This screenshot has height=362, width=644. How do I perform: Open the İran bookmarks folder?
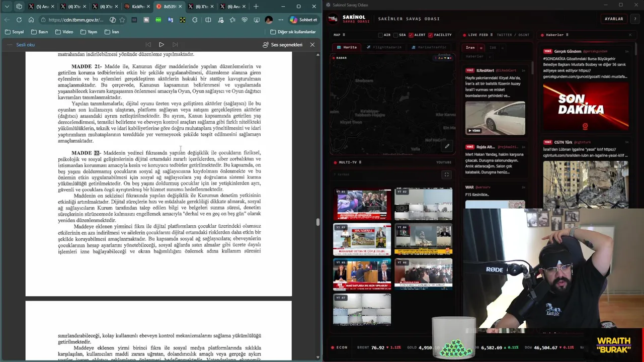pyautogui.click(x=112, y=32)
